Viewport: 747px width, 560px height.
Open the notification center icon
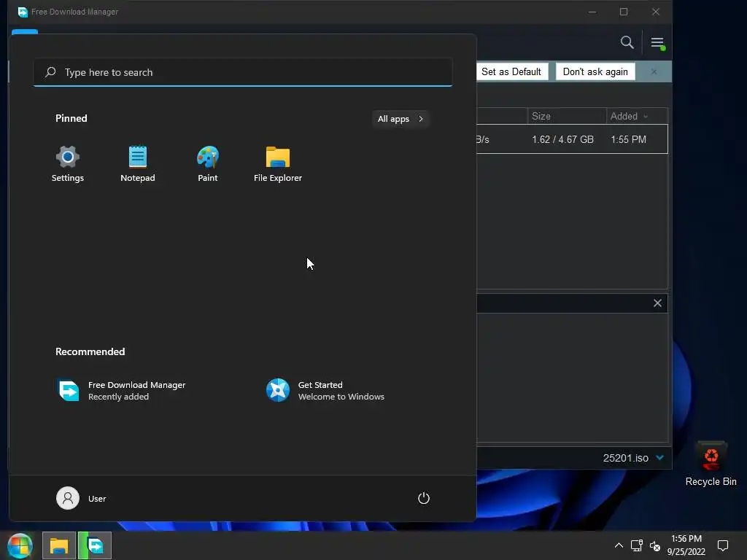(723, 545)
